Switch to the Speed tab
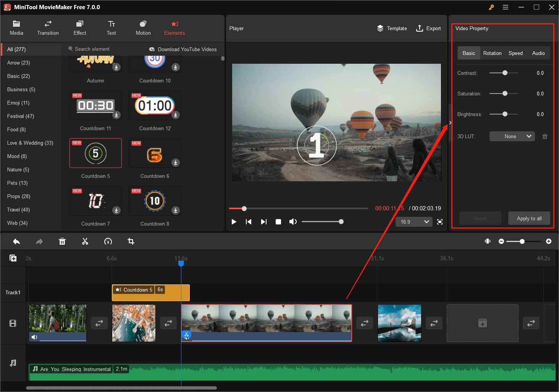The image size is (559, 392). click(515, 53)
